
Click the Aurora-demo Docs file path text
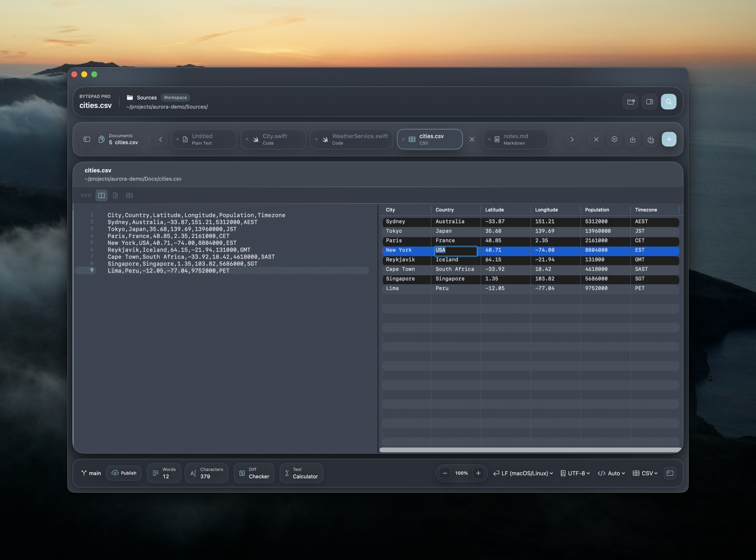coord(133,179)
